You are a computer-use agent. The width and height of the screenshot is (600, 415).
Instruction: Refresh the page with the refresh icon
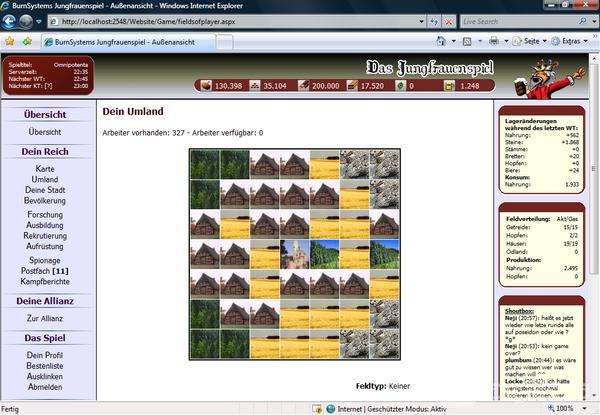pyautogui.click(x=434, y=22)
